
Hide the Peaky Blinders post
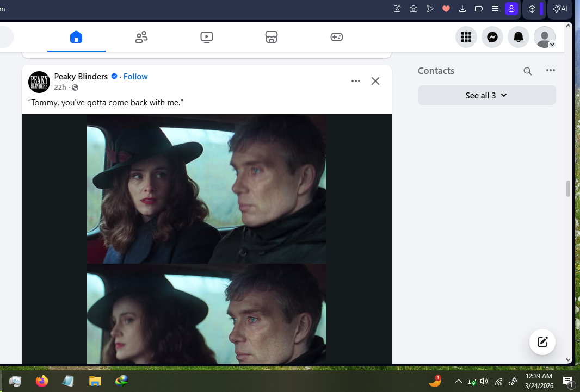[375, 80]
